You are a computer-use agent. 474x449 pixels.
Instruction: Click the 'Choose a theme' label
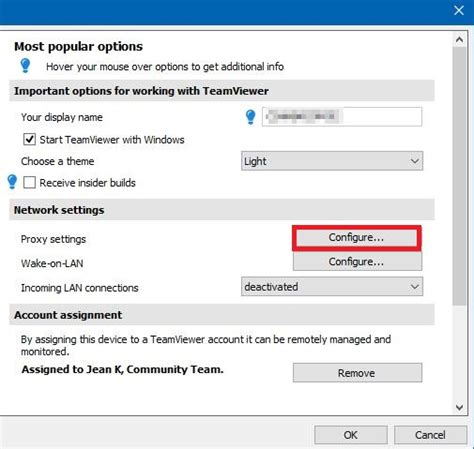point(57,161)
